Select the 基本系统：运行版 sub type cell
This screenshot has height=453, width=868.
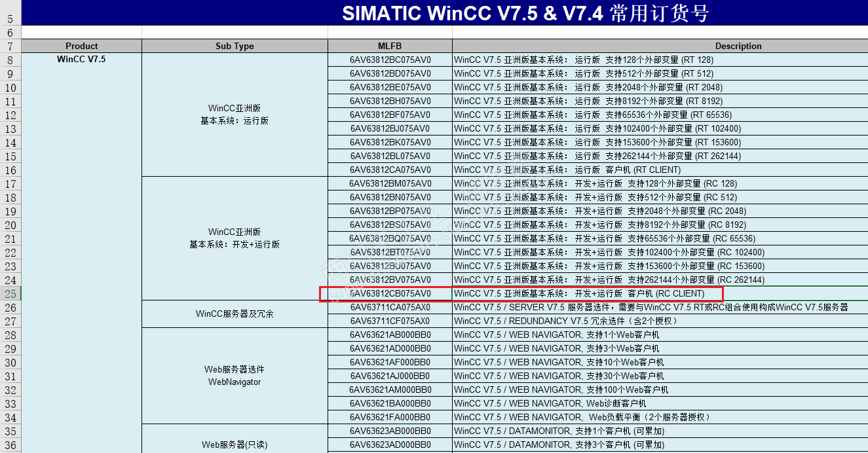pos(235,115)
